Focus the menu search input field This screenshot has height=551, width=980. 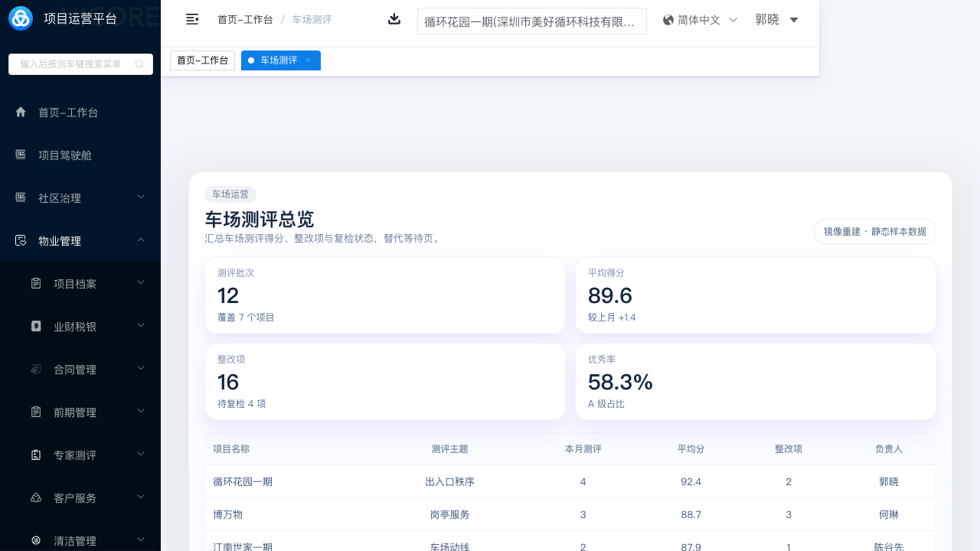[71, 64]
